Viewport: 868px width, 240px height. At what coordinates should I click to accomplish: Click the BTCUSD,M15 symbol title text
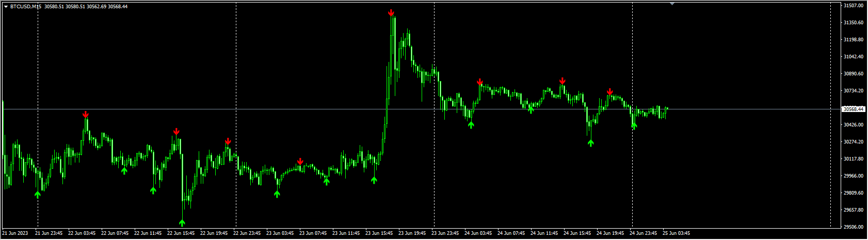pyautogui.click(x=25, y=7)
